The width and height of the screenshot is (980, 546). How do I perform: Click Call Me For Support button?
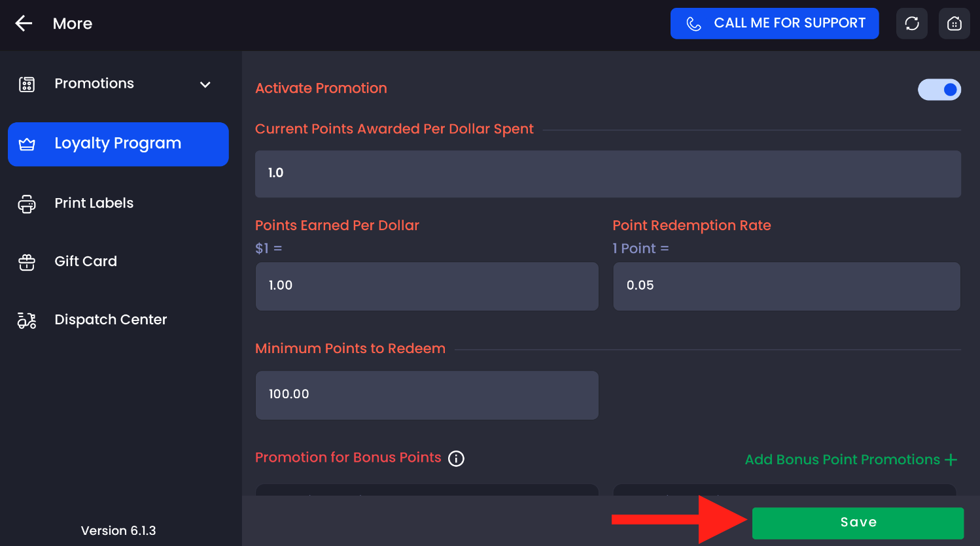click(x=775, y=24)
